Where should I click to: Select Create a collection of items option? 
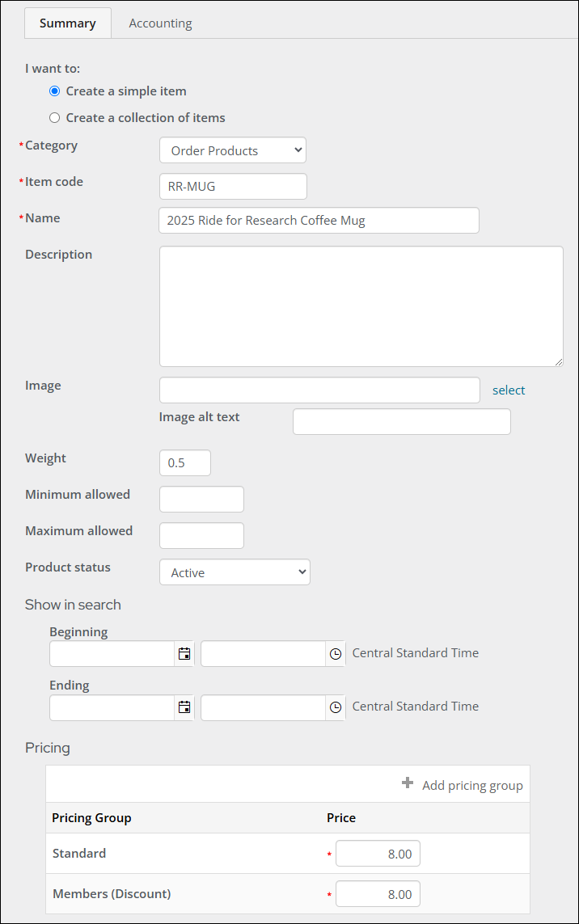click(55, 117)
